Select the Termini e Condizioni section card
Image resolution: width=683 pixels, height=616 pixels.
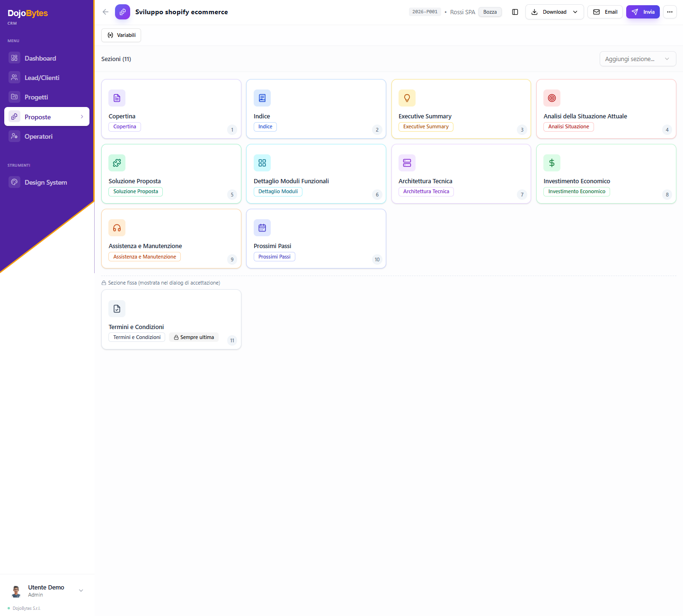coord(171,320)
